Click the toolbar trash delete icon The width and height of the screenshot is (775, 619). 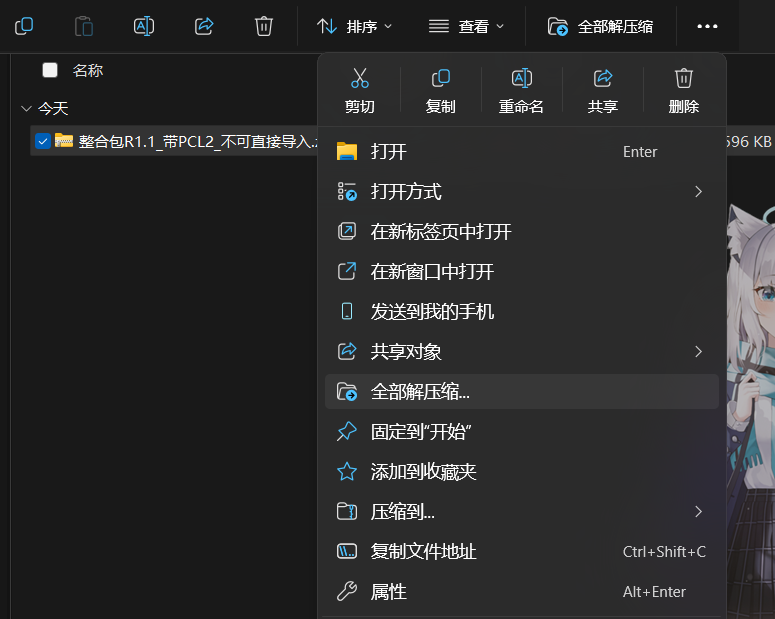coord(264,26)
